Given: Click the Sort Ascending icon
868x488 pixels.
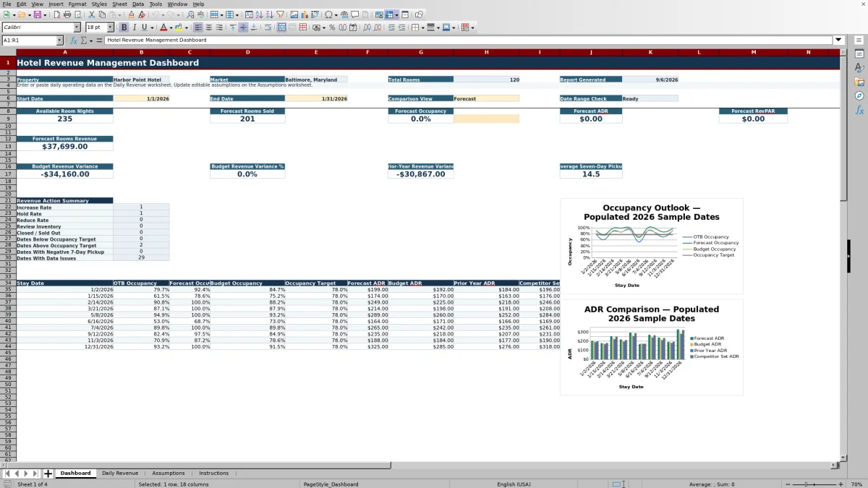Looking at the screenshot, I should click(259, 14).
